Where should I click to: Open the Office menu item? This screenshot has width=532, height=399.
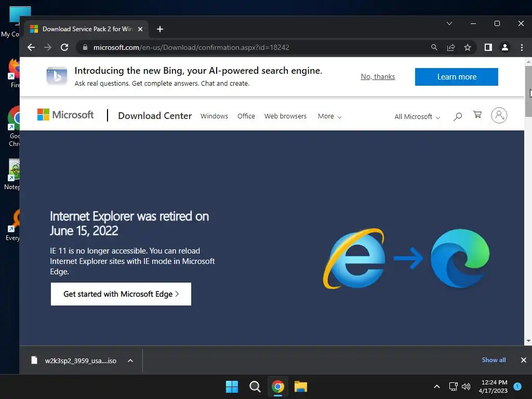coord(246,116)
